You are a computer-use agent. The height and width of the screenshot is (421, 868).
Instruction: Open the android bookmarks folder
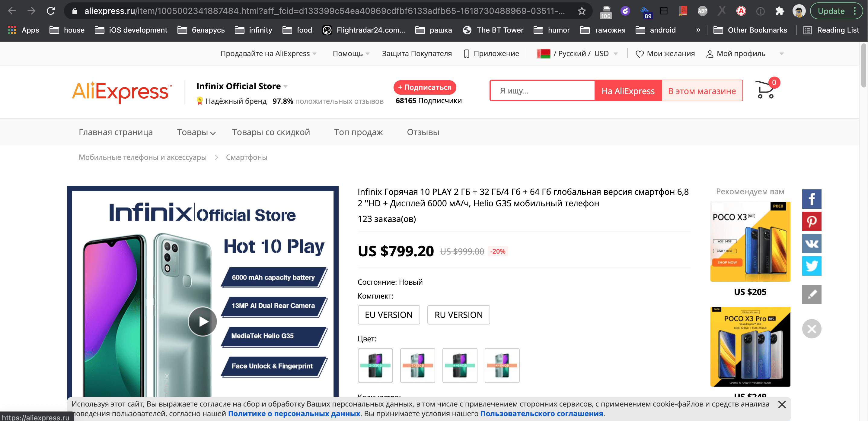click(656, 30)
